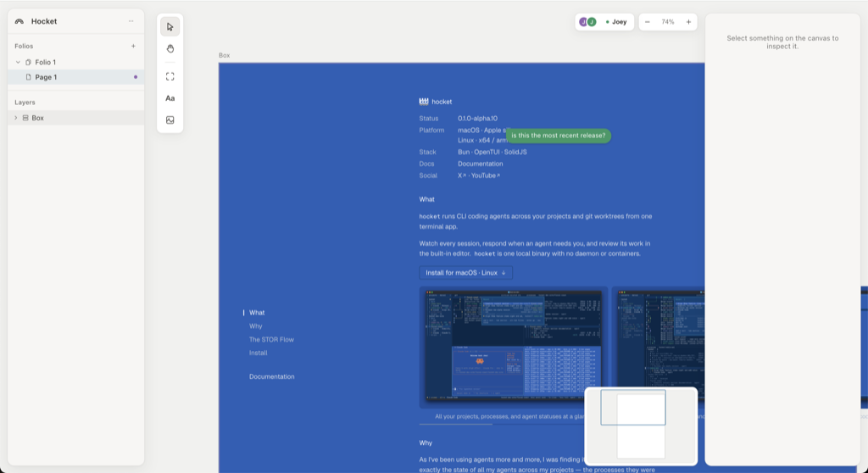Open the 74% zoom level dropdown

(x=668, y=22)
